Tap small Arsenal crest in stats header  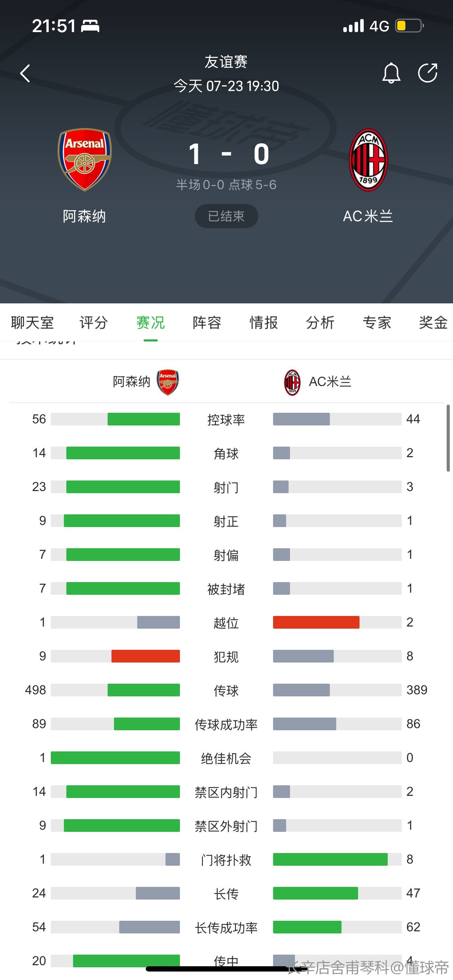point(168,382)
